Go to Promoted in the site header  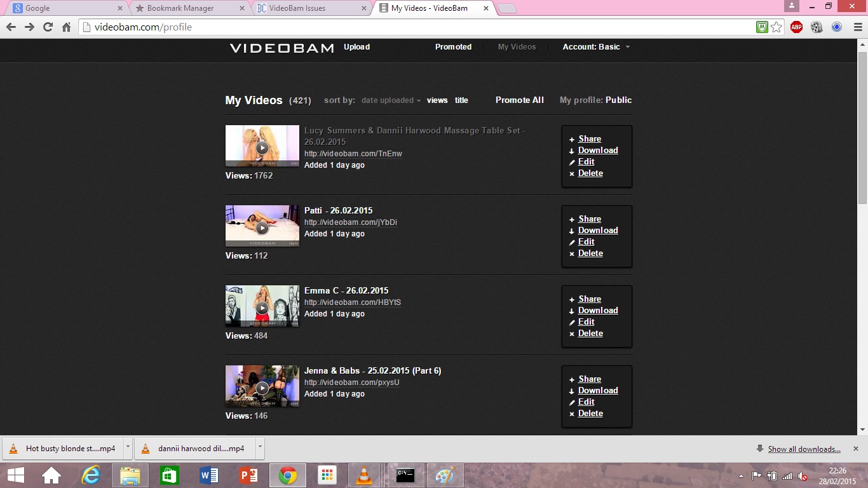(453, 47)
